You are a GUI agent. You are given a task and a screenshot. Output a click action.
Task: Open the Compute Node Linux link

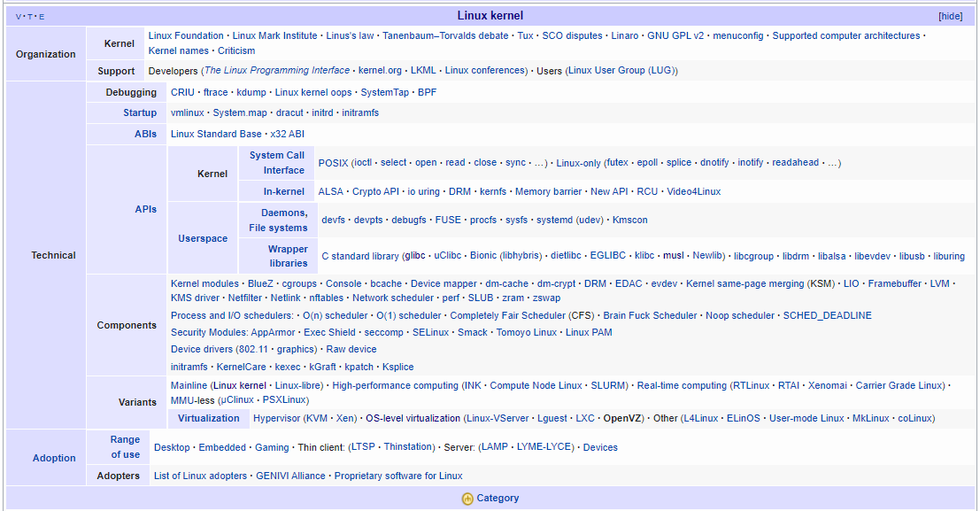pyautogui.click(x=536, y=385)
